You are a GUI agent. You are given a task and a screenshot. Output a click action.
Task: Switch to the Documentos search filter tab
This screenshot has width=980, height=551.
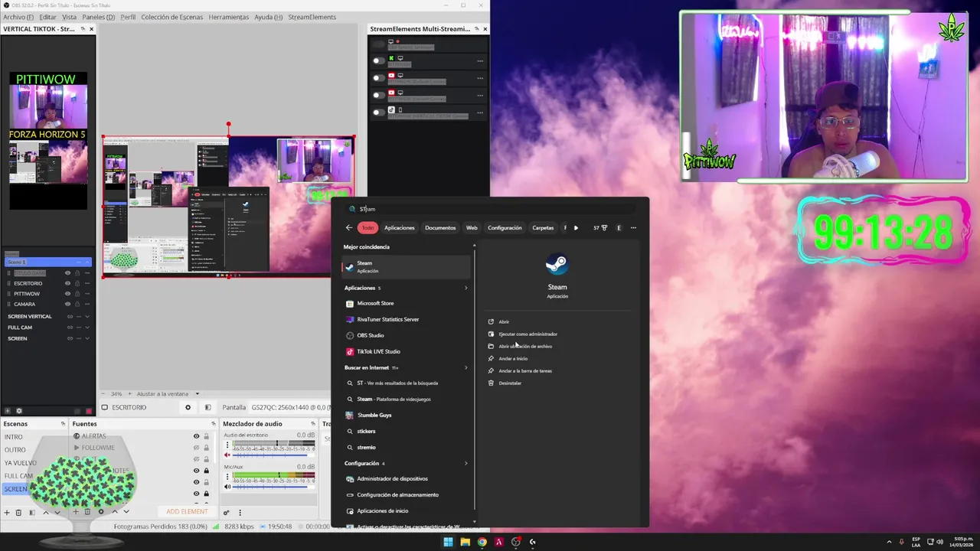coord(440,227)
